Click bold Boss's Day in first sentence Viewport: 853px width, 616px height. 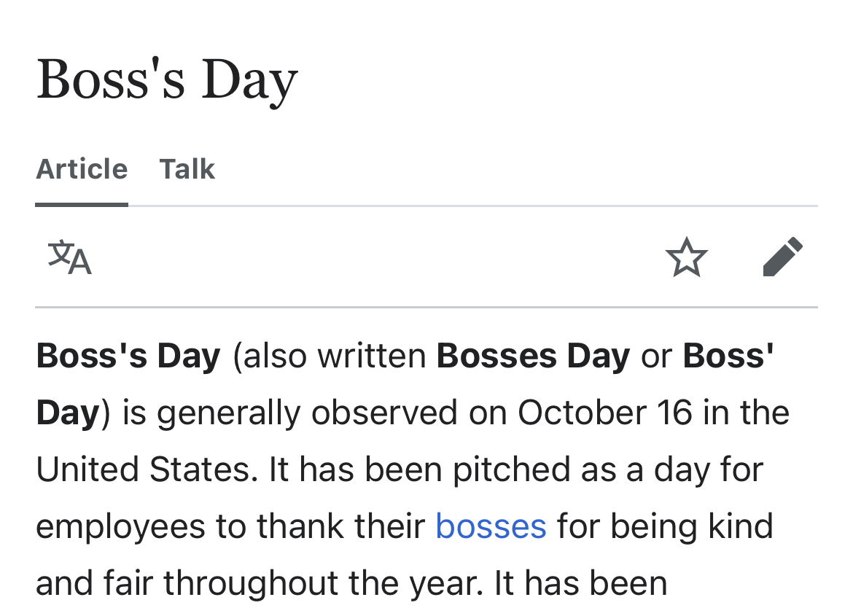[x=128, y=356]
